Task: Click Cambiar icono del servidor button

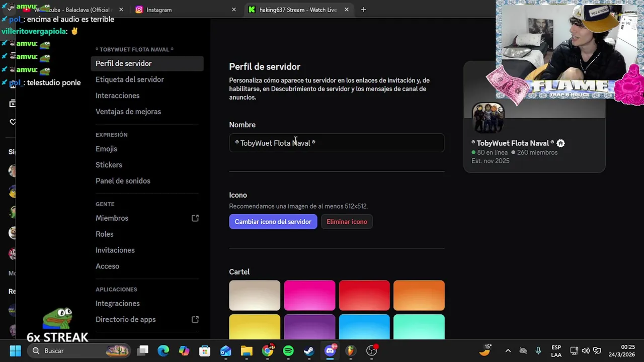Action: [x=273, y=222]
